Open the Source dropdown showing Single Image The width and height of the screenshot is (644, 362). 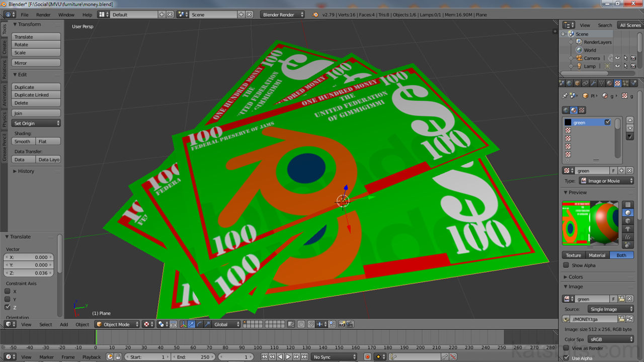610,309
